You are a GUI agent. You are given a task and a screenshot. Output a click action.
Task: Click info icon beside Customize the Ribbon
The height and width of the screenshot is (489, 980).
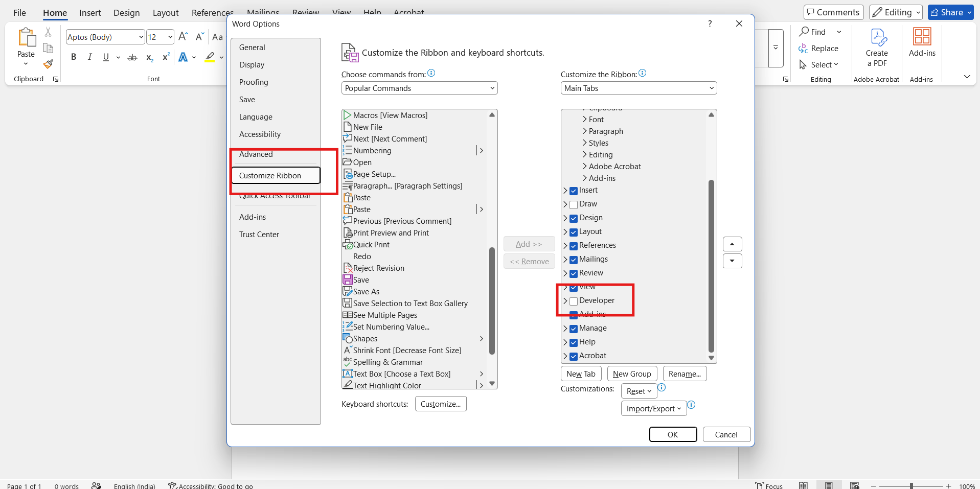coord(643,73)
